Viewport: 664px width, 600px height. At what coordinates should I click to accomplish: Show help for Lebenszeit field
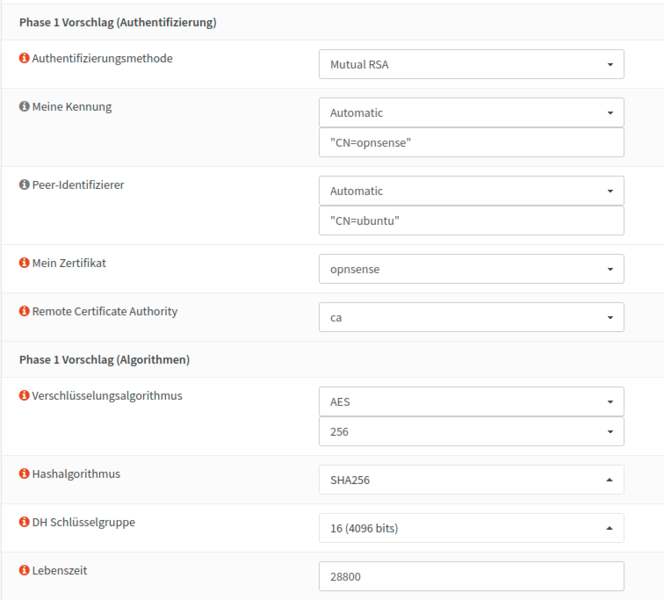(x=25, y=570)
